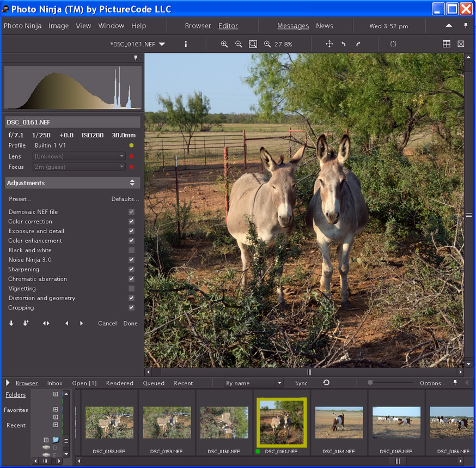Toggle Distortion and geometry checkbox
The width and height of the screenshot is (476, 468).
coord(131,298)
